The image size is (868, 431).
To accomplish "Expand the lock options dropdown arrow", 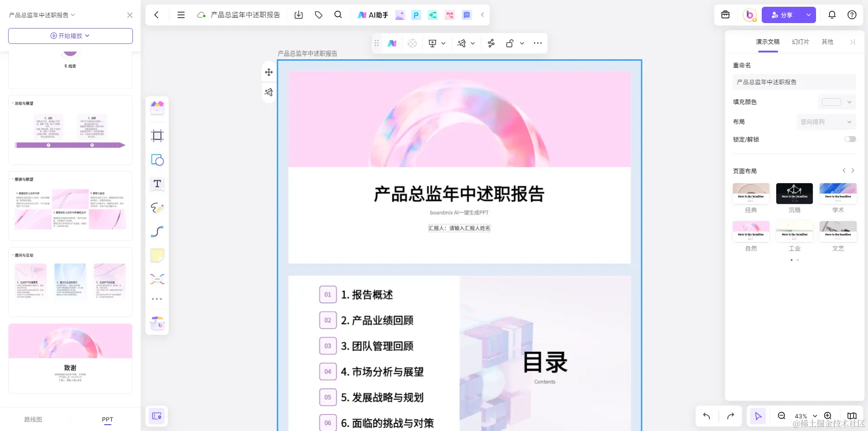I will coord(522,43).
